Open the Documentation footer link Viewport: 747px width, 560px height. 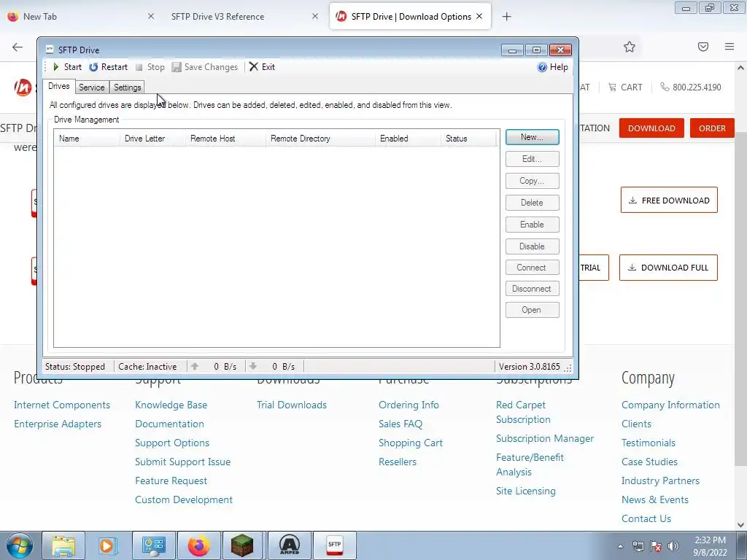pos(169,424)
